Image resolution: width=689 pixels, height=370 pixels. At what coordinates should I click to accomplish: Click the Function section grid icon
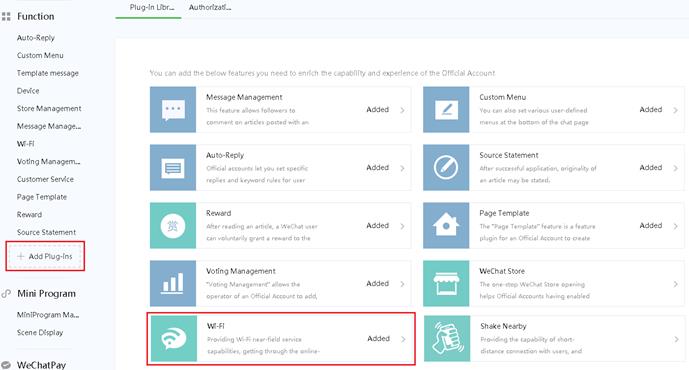[6, 17]
